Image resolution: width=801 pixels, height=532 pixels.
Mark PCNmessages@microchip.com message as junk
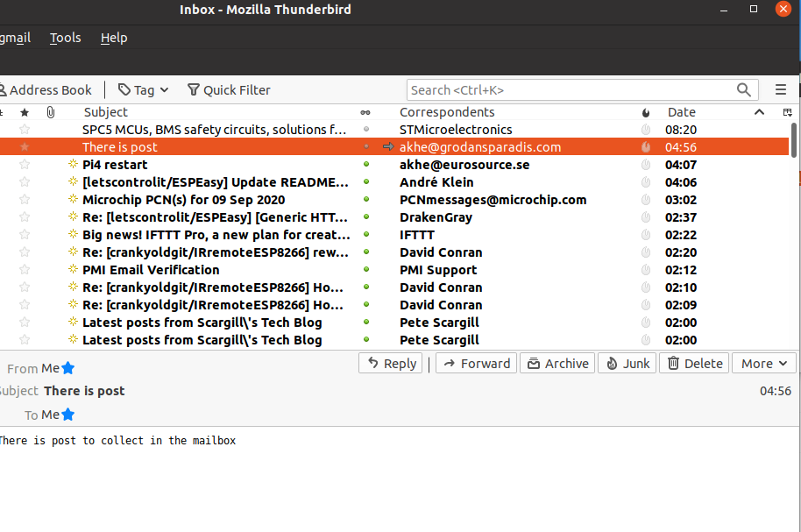click(646, 200)
